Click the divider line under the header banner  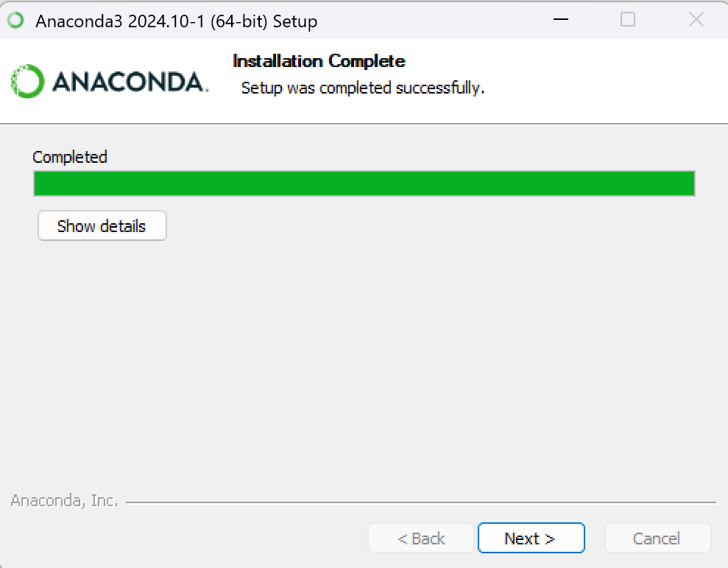tap(364, 124)
